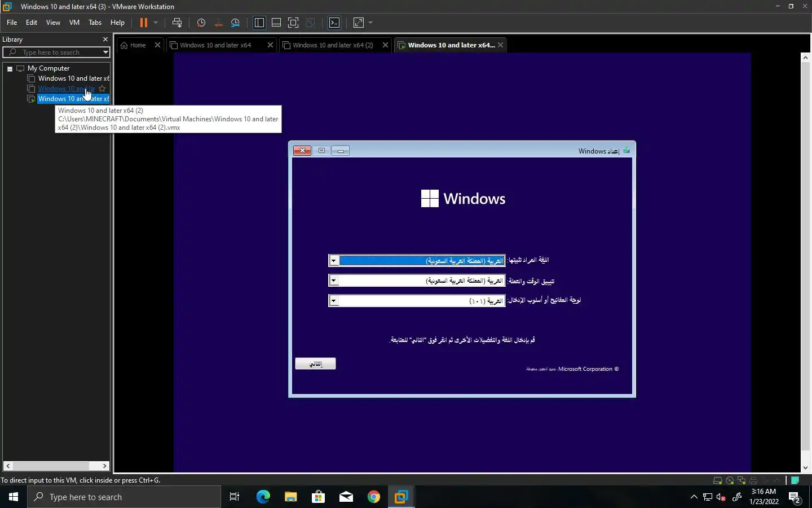Switch to the Windows 10 and later x64 tab

point(215,45)
